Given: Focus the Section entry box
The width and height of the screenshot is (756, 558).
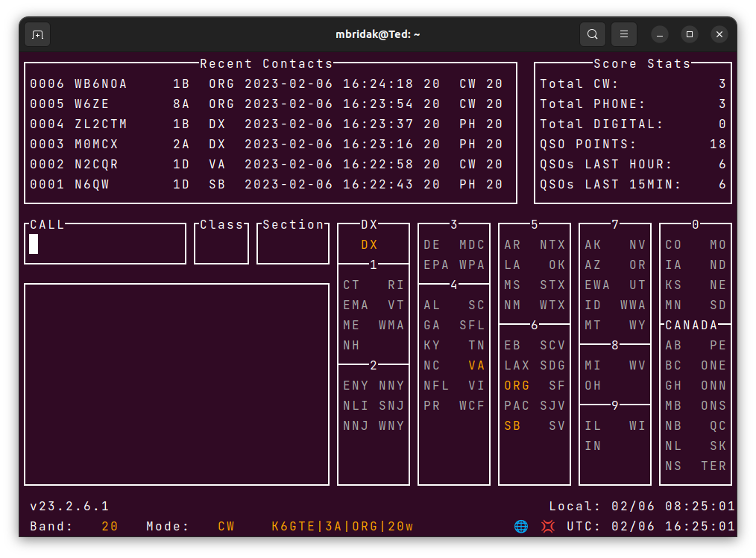Looking at the screenshot, I should (x=293, y=244).
